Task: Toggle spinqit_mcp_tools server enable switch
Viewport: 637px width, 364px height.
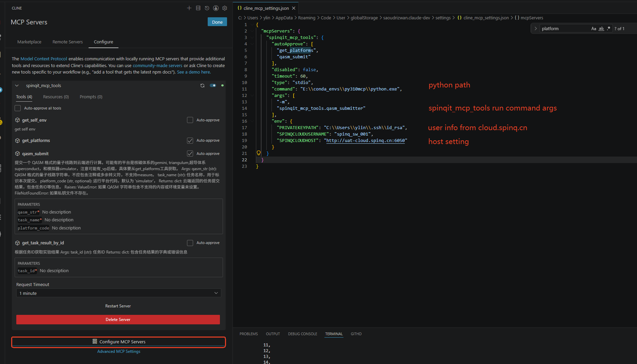Action: 213,85
